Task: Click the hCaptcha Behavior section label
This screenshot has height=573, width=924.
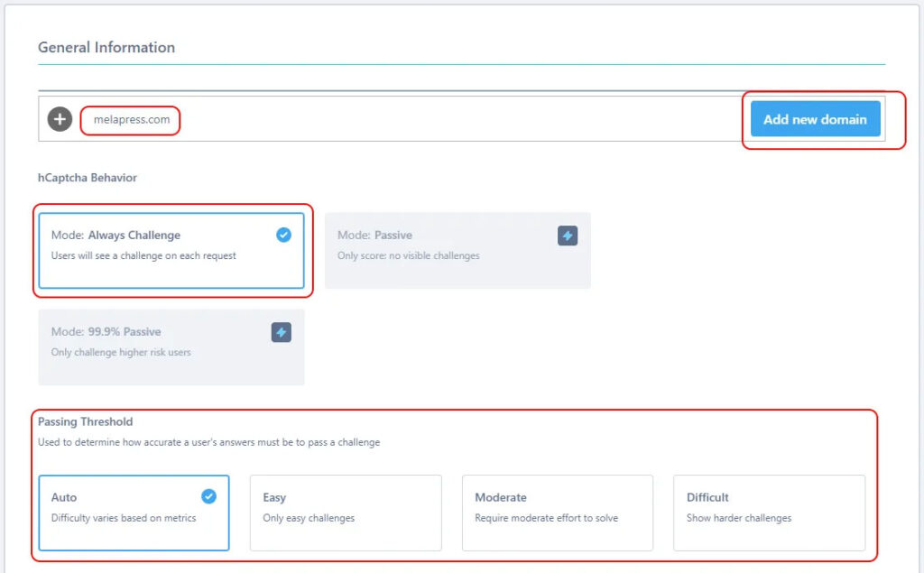Action: [x=86, y=178]
